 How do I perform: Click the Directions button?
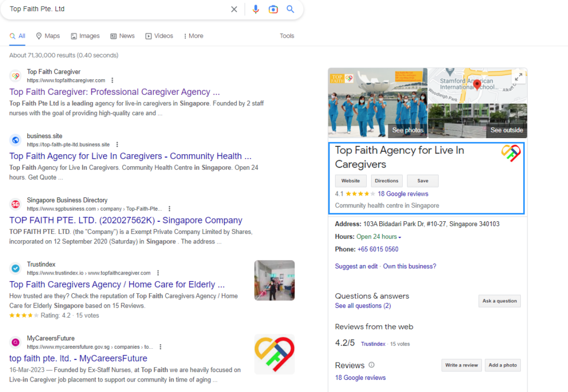point(387,181)
